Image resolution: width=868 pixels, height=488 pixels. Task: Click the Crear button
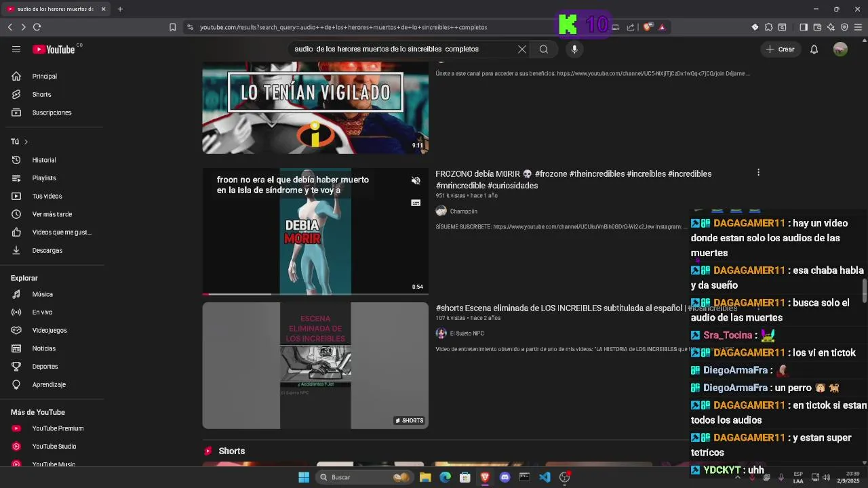pos(781,49)
